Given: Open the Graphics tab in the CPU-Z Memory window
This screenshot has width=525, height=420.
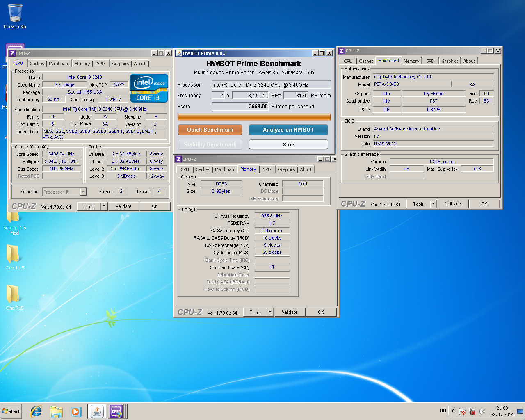Looking at the screenshot, I should [286, 169].
